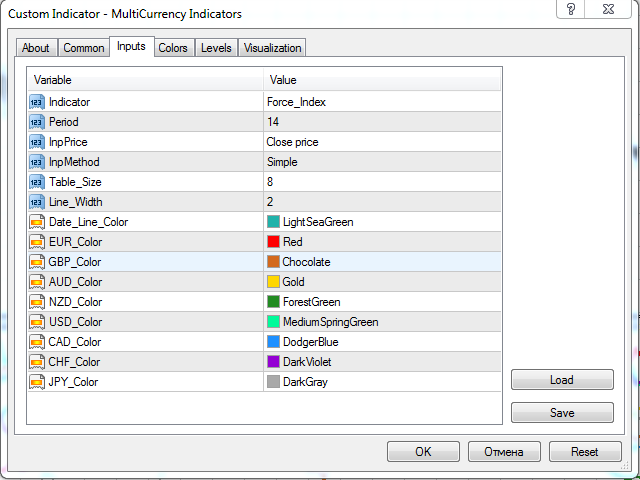This screenshot has width=640, height=480.
Task: Click the color icon beside AUD_Color
Action: pos(37,282)
